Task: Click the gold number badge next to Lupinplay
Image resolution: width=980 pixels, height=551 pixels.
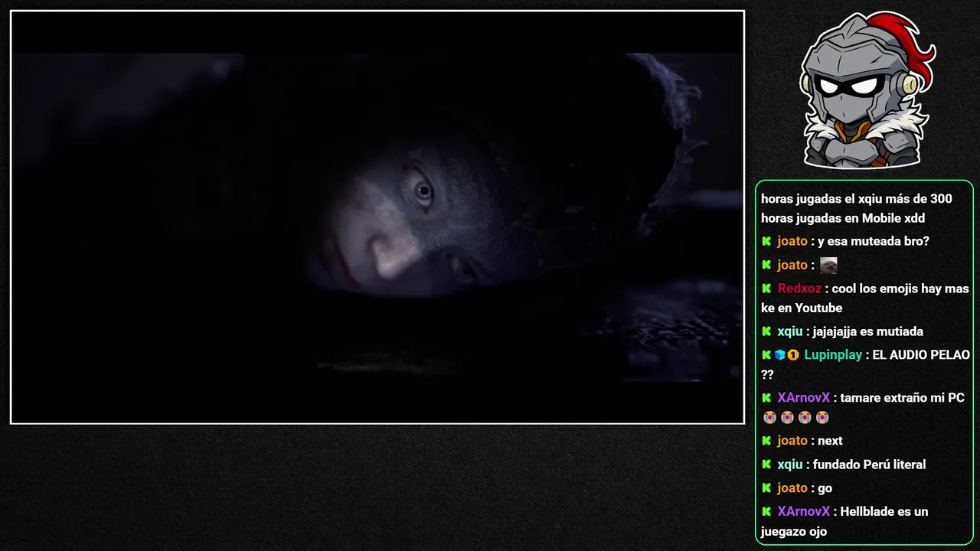Action: 793,355
